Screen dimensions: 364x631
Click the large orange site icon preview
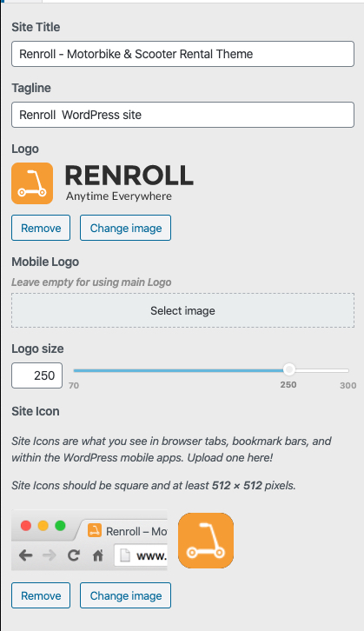point(206,540)
